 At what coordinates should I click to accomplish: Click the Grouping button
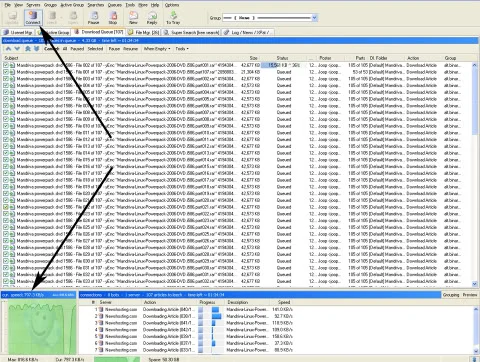[451, 295]
